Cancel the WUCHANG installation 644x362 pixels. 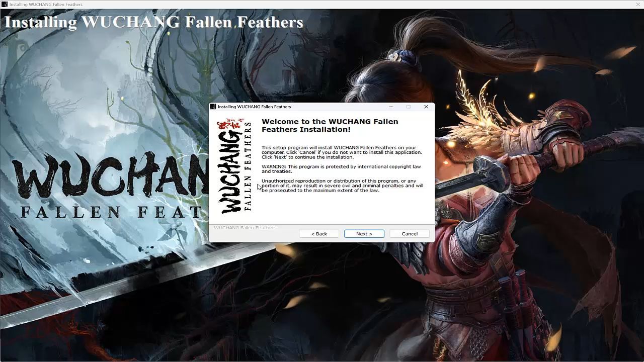coord(410,234)
